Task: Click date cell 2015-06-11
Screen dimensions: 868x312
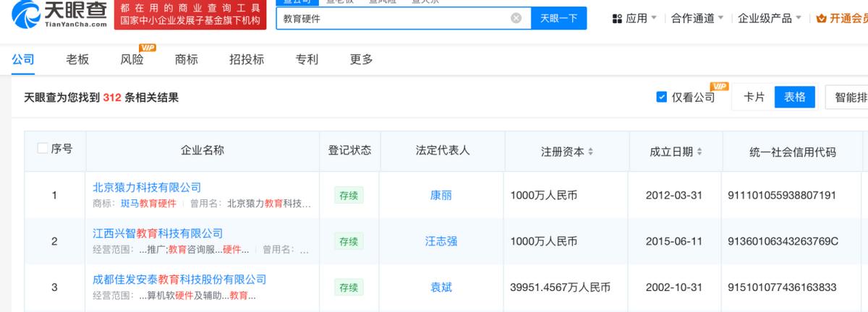Action: click(675, 241)
